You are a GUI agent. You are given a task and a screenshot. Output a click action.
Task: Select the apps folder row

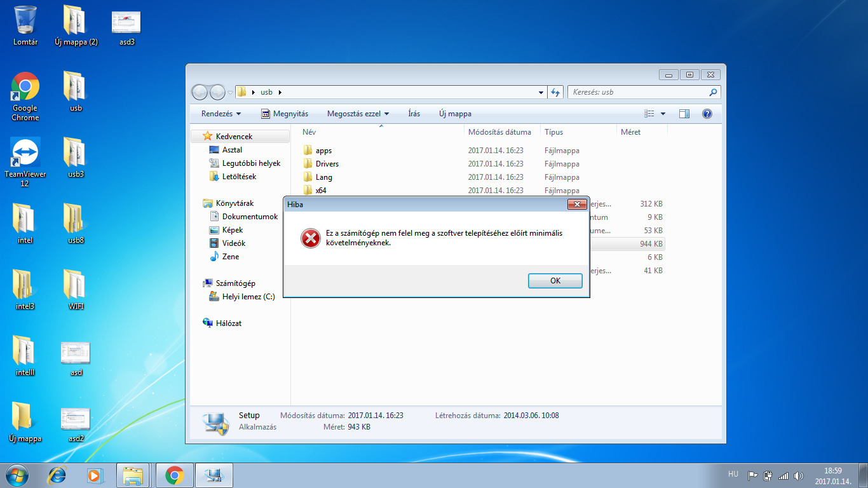click(484, 151)
